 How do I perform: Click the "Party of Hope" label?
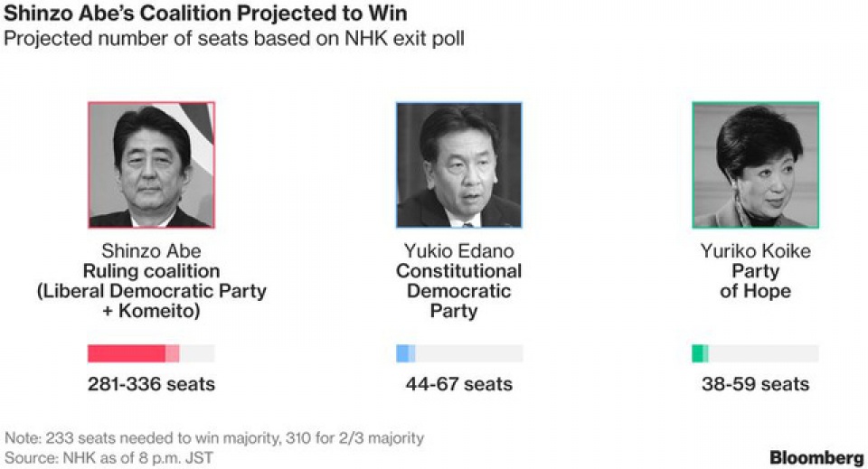tap(755, 281)
